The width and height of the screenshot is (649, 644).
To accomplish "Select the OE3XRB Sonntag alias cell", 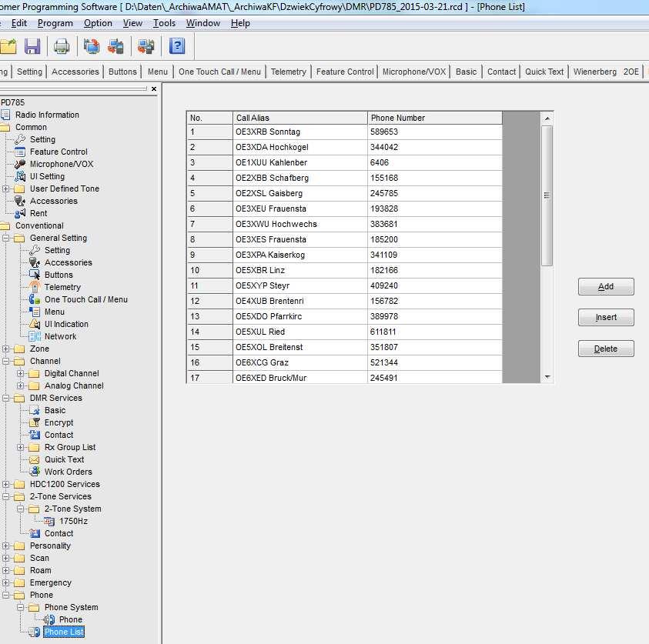I will tap(300, 132).
